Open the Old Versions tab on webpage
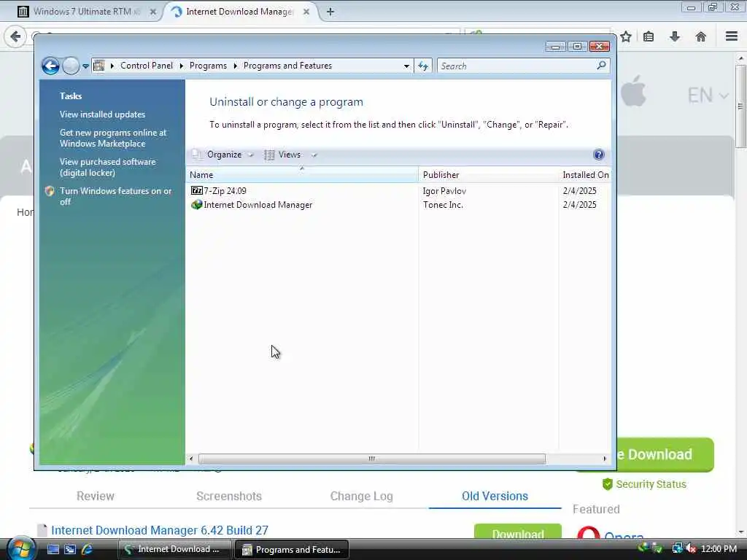Screen dimensions: 747x560 coord(495,496)
